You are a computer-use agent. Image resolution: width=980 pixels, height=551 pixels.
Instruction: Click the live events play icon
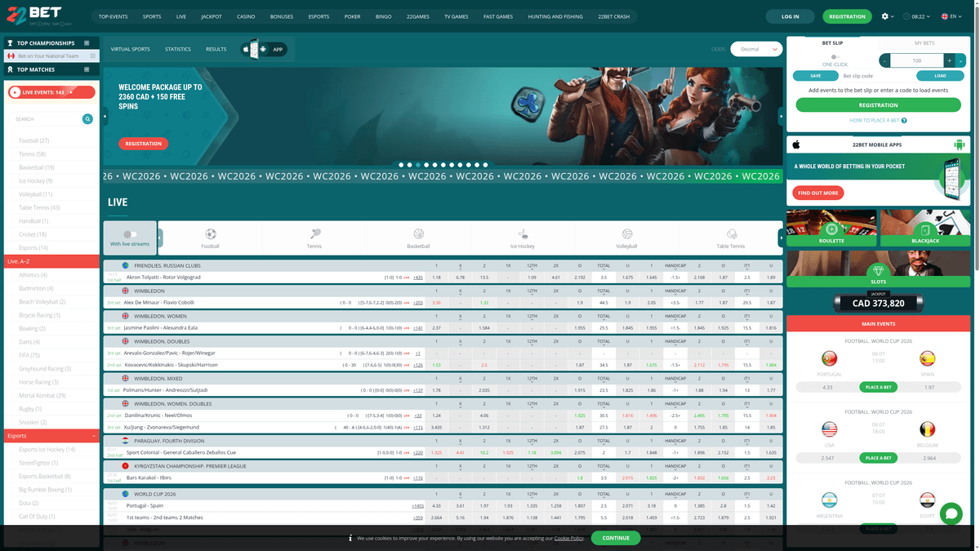point(16,93)
